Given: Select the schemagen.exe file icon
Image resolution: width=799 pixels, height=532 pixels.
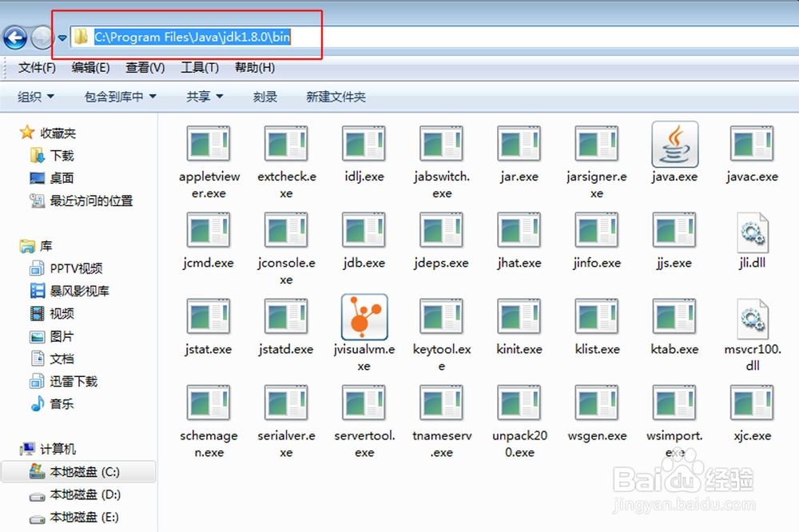Looking at the screenshot, I should click(x=209, y=402).
